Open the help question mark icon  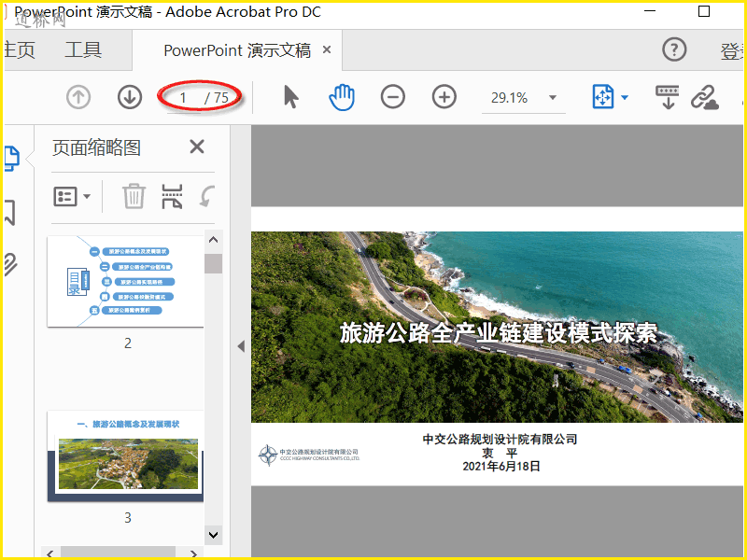pyautogui.click(x=674, y=49)
